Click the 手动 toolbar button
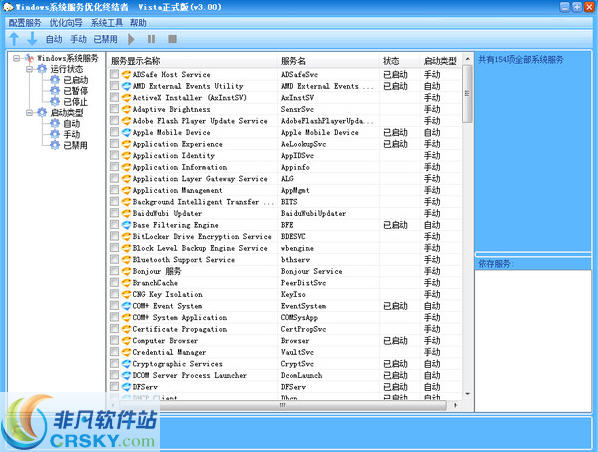 (x=79, y=39)
